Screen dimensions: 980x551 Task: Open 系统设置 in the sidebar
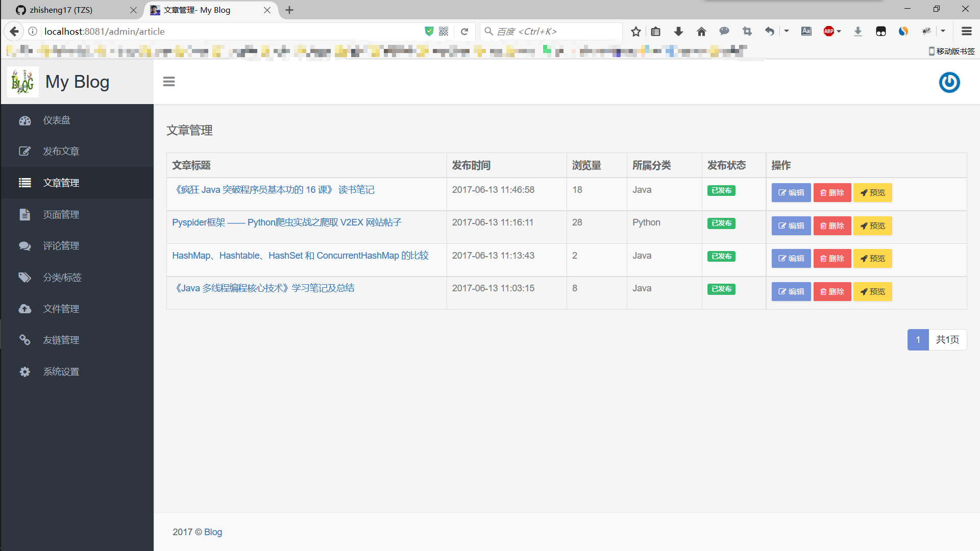pyautogui.click(x=61, y=372)
